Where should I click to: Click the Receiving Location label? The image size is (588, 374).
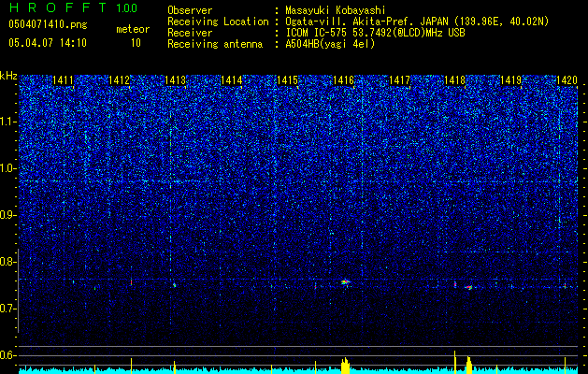[218, 22]
